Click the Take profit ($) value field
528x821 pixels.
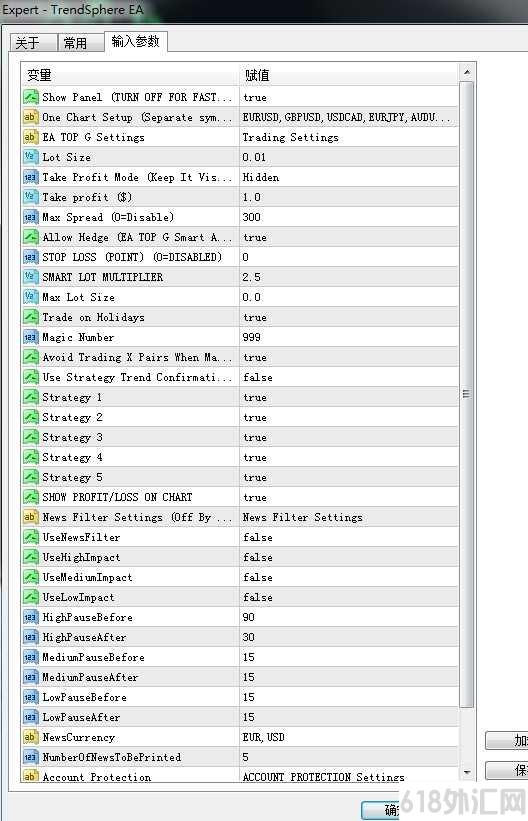pyautogui.click(x=348, y=197)
